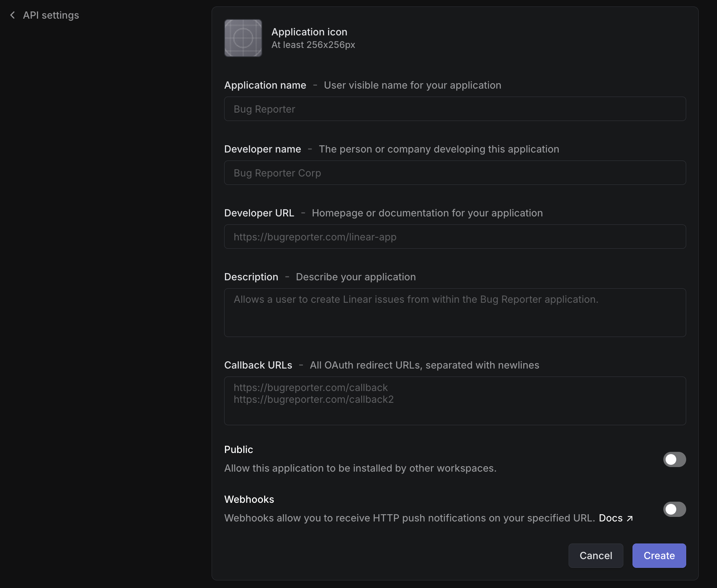Enable the Public toggle switch

674,459
